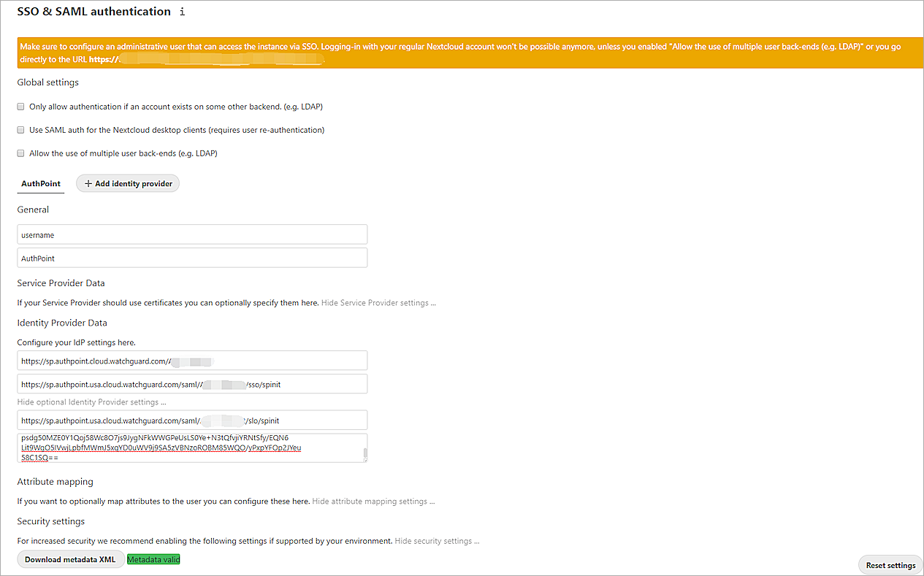Enable 'Only allow authentication if an account exists'
Image resolution: width=924 pixels, height=576 pixels.
click(20, 106)
